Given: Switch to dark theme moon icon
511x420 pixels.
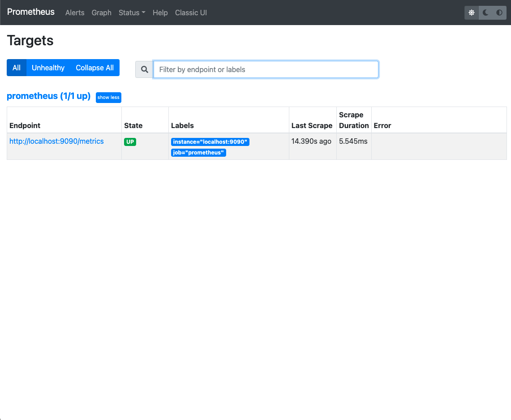Looking at the screenshot, I should point(485,13).
